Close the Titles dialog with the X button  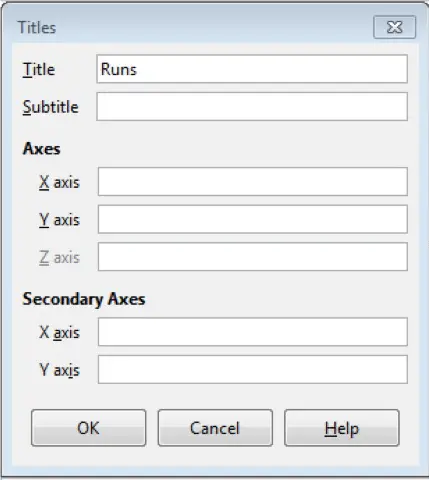pyautogui.click(x=394, y=27)
